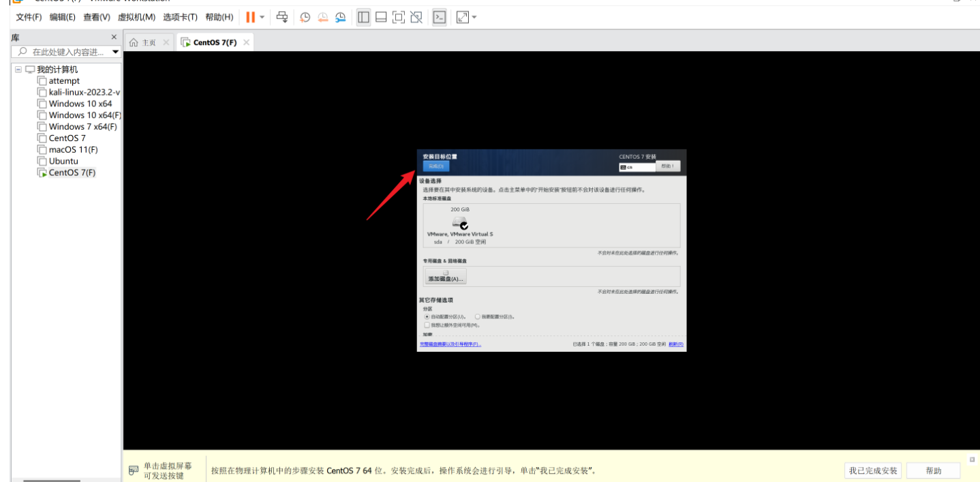980x482 pixels.
Task: Pause the virtual machine with the orange pause icon
Action: [x=250, y=17]
